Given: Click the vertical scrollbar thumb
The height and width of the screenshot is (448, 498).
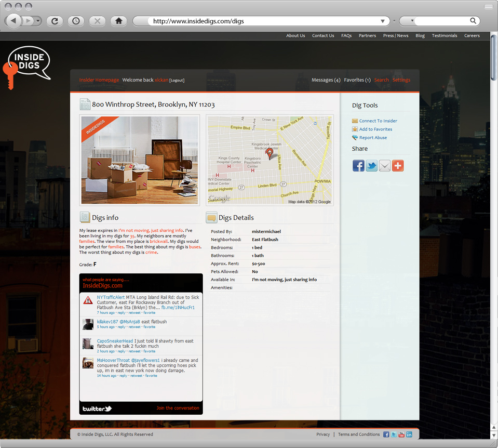Looking at the screenshot, I should [493, 57].
